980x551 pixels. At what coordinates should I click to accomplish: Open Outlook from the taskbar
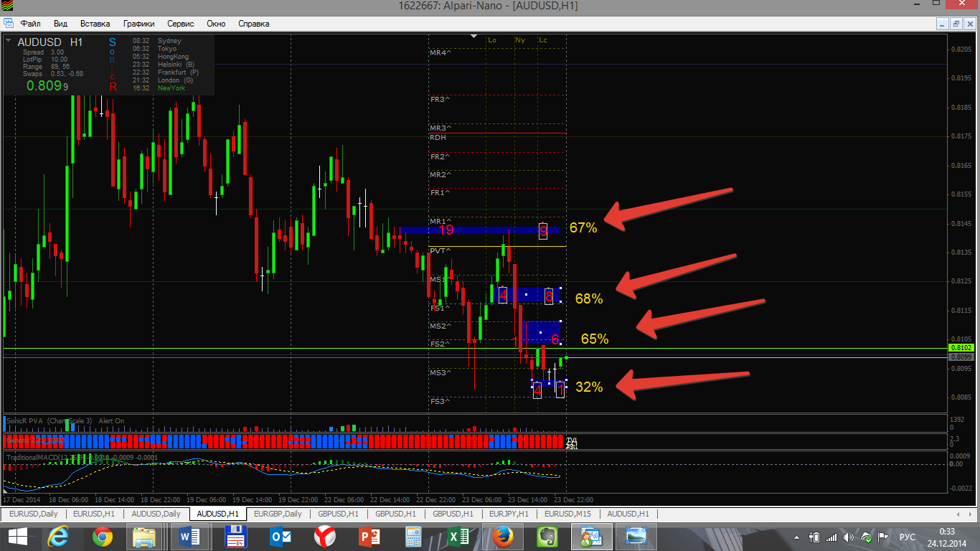click(x=279, y=536)
